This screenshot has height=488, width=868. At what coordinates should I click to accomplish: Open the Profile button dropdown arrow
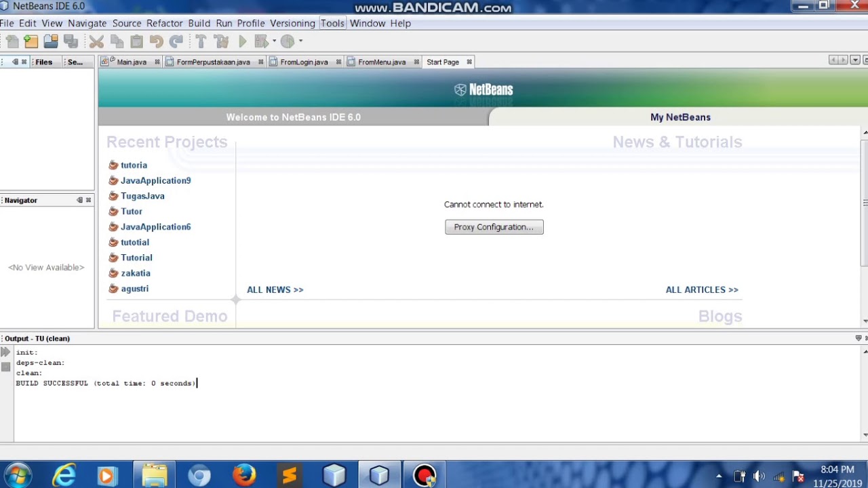[x=300, y=42]
